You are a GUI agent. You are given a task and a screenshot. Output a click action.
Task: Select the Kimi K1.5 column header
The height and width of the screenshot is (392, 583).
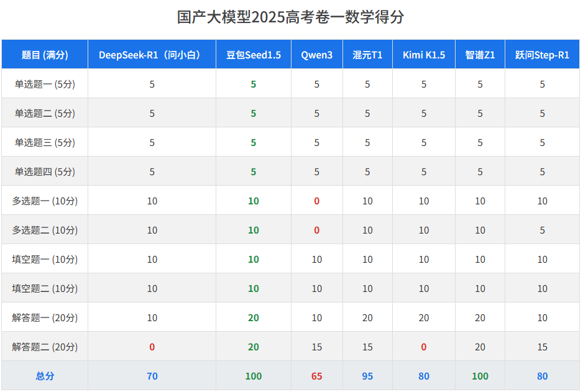click(x=424, y=55)
